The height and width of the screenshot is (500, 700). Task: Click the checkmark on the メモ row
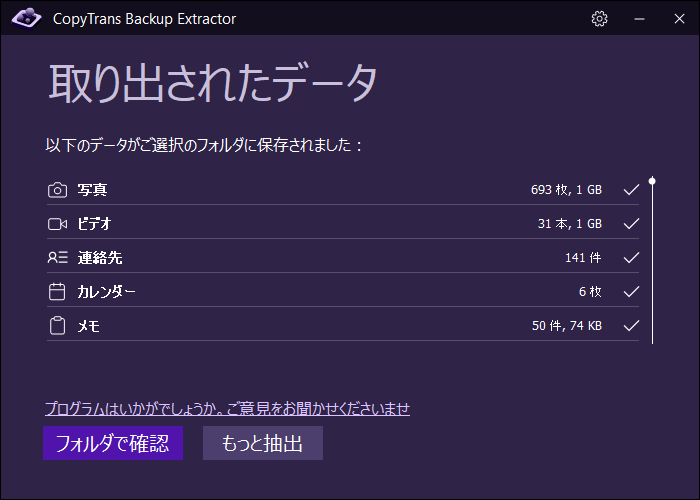(630, 326)
